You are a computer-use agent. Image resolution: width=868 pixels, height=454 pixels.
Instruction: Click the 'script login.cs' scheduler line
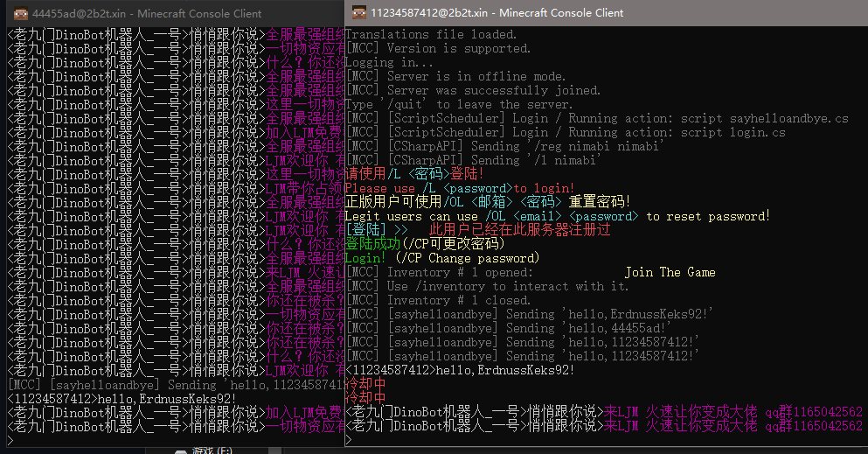566,132
